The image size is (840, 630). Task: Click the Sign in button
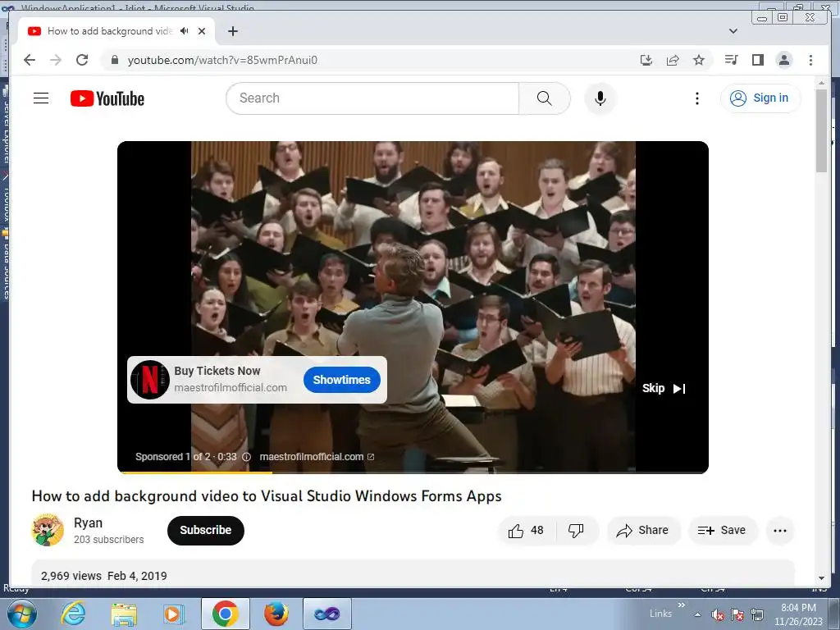(760, 98)
